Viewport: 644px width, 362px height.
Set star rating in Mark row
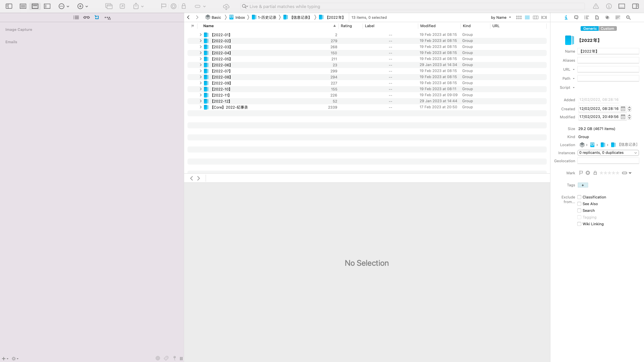pos(609,173)
